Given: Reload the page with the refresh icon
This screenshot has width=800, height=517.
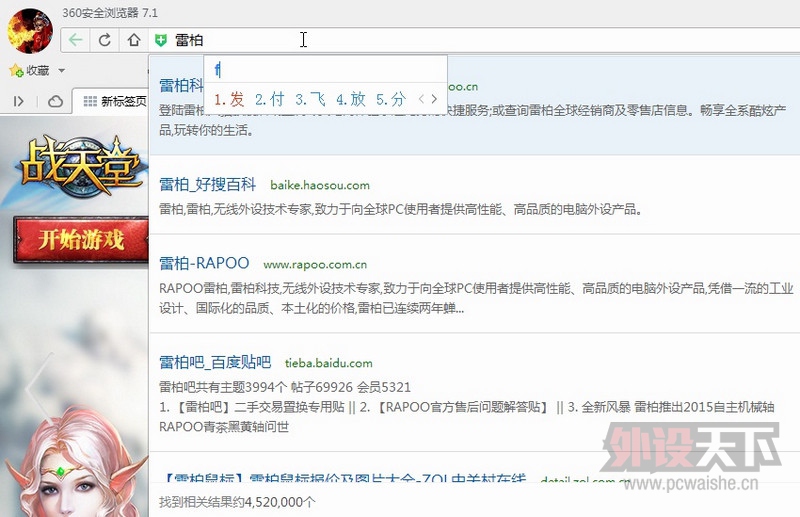Looking at the screenshot, I should (105, 40).
